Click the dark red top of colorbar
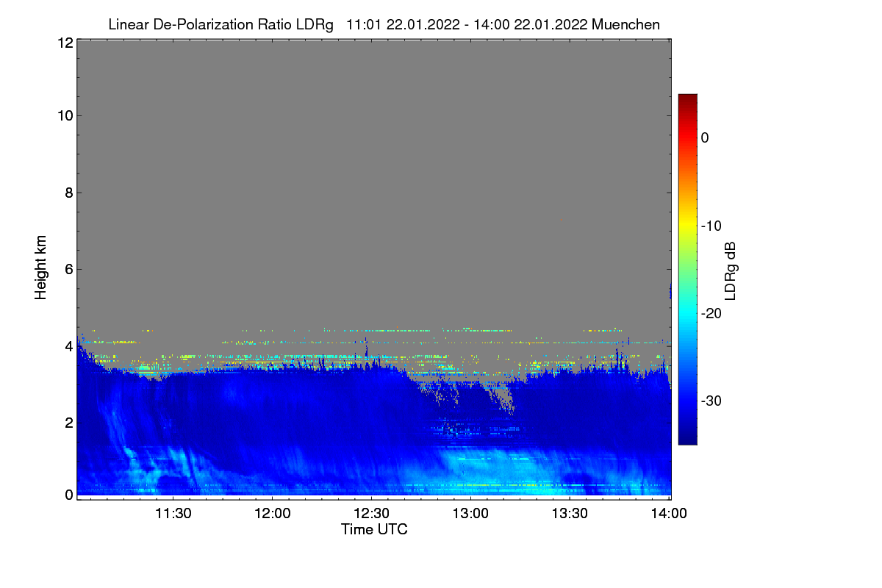882x588 pixels. [x=687, y=98]
